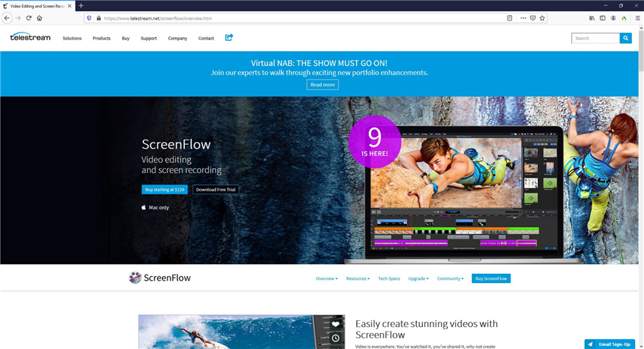Click the blue share icon in navigation
This screenshot has width=644, height=349.
(229, 37)
